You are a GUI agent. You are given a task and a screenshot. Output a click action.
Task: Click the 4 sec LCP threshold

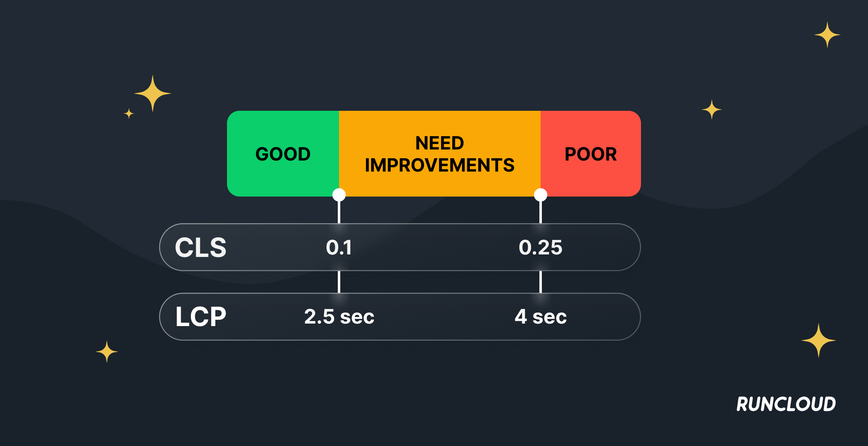(x=541, y=316)
